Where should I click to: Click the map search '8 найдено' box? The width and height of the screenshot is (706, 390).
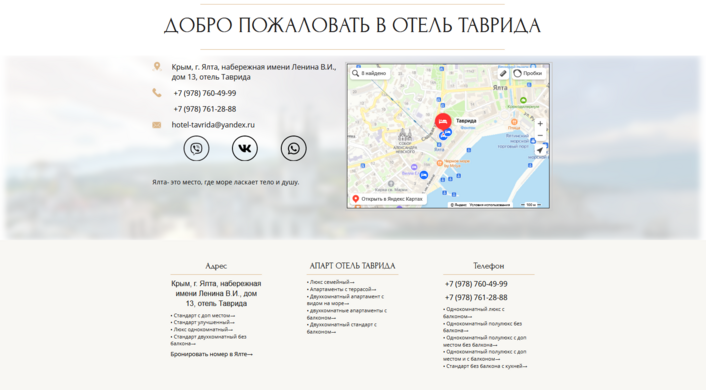(x=369, y=73)
